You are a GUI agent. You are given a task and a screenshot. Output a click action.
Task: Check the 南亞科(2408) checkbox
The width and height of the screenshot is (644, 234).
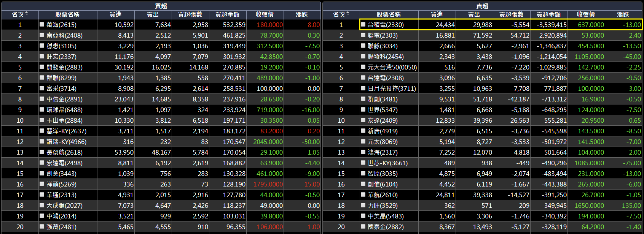coord(42,35)
